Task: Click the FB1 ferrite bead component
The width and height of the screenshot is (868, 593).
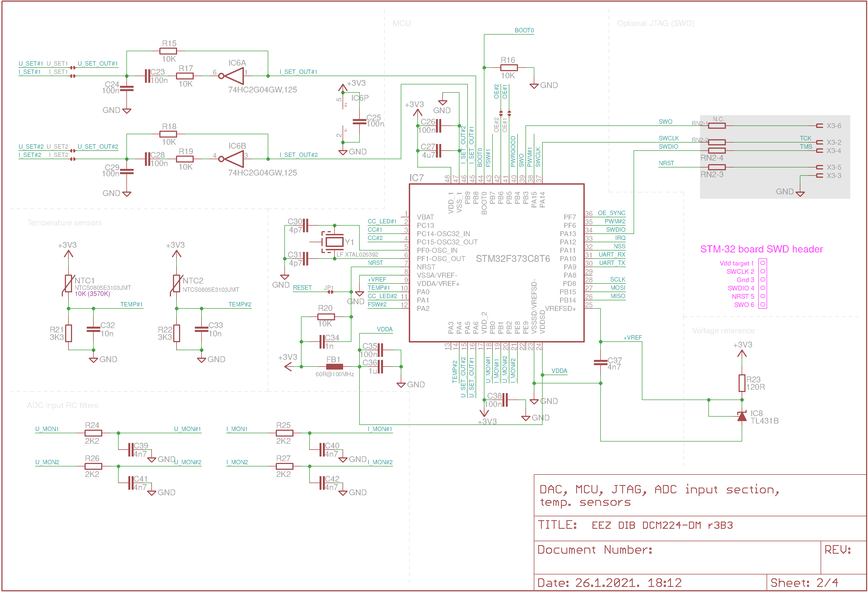Action: [x=334, y=367]
